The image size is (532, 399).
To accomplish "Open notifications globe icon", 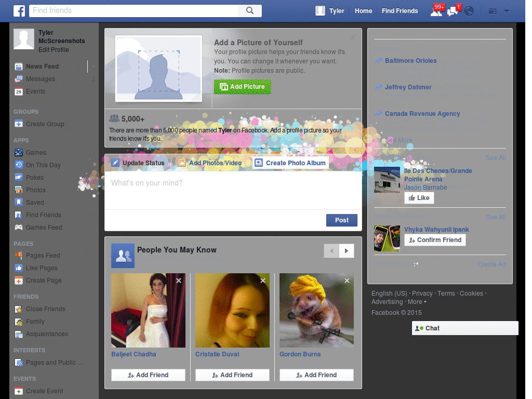I will point(469,11).
